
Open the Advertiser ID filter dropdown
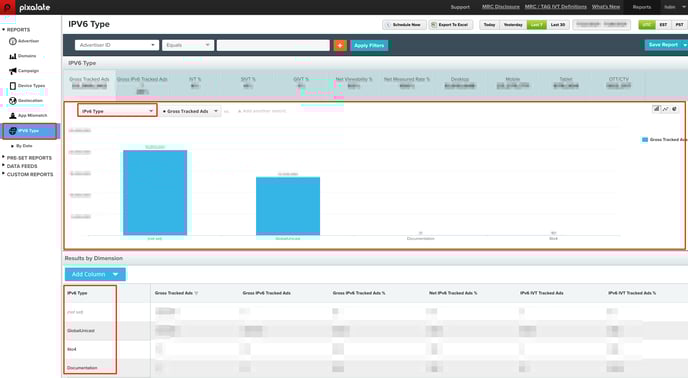[x=117, y=45]
